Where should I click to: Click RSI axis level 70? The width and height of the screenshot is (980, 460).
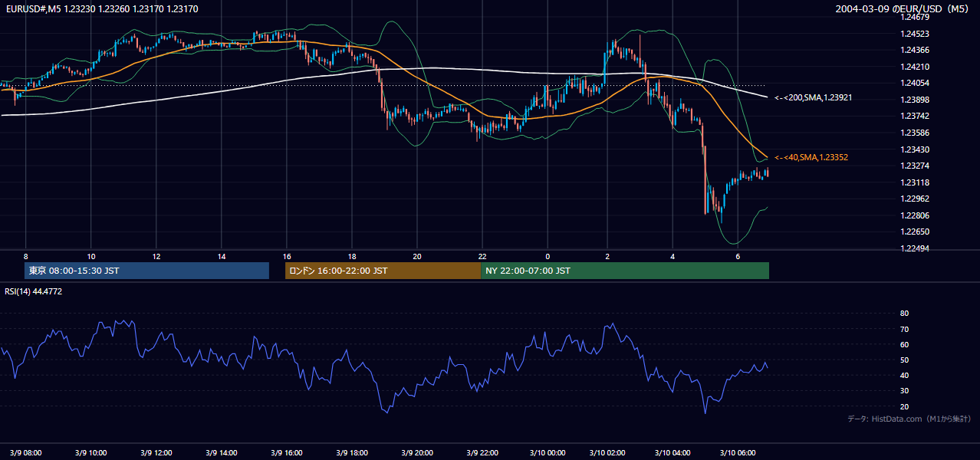pos(904,329)
